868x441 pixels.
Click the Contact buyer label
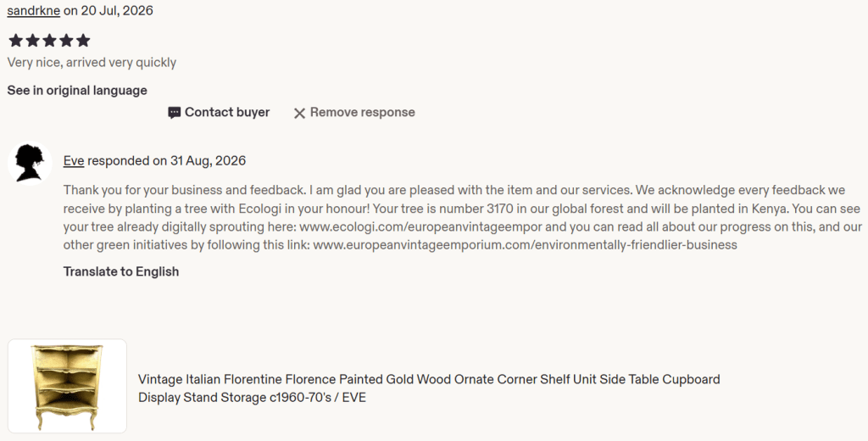pyautogui.click(x=227, y=113)
